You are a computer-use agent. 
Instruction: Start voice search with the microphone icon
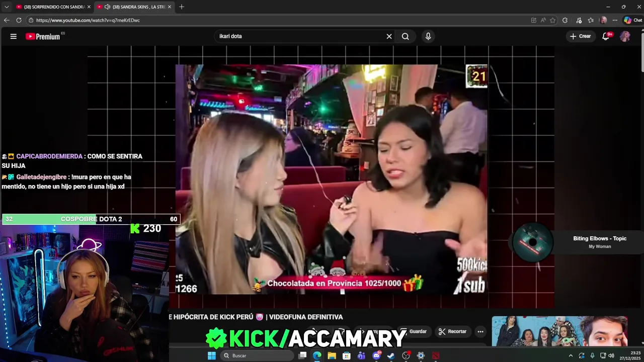(x=428, y=36)
